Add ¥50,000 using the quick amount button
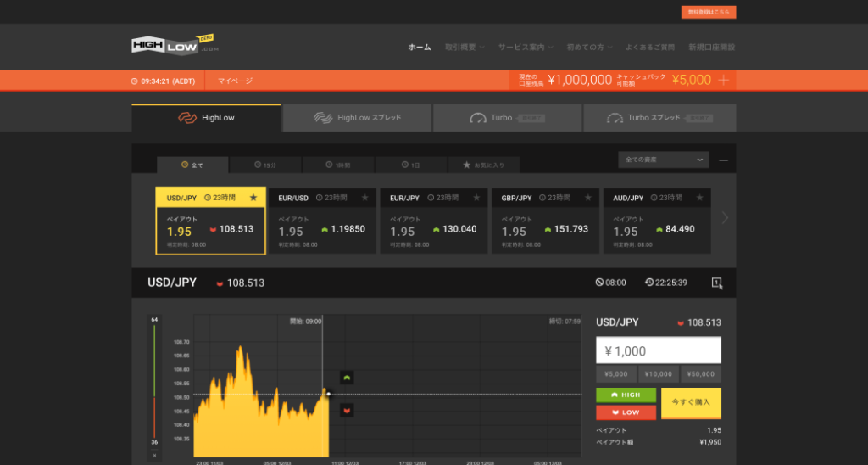Image resolution: width=868 pixels, height=465 pixels. click(x=701, y=374)
